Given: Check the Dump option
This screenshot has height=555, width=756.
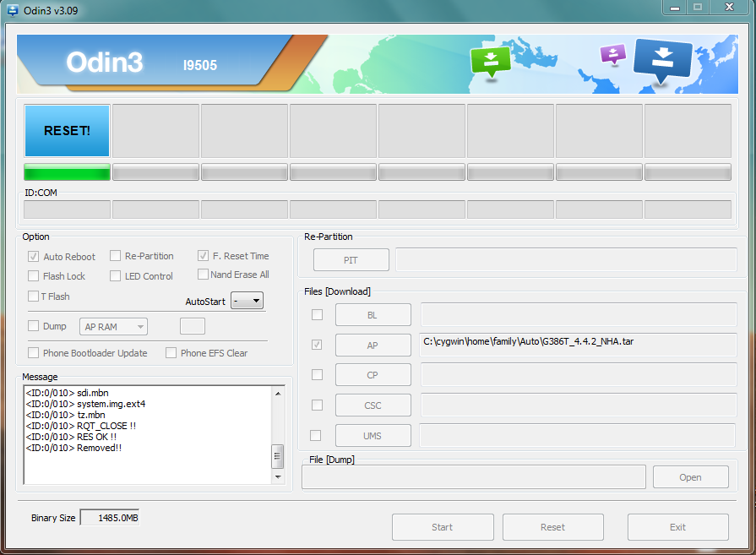Looking at the screenshot, I should pos(33,326).
